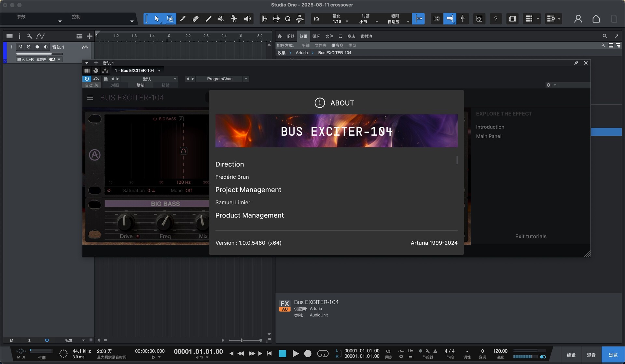Open the 混音 mix view

click(x=591, y=355)
